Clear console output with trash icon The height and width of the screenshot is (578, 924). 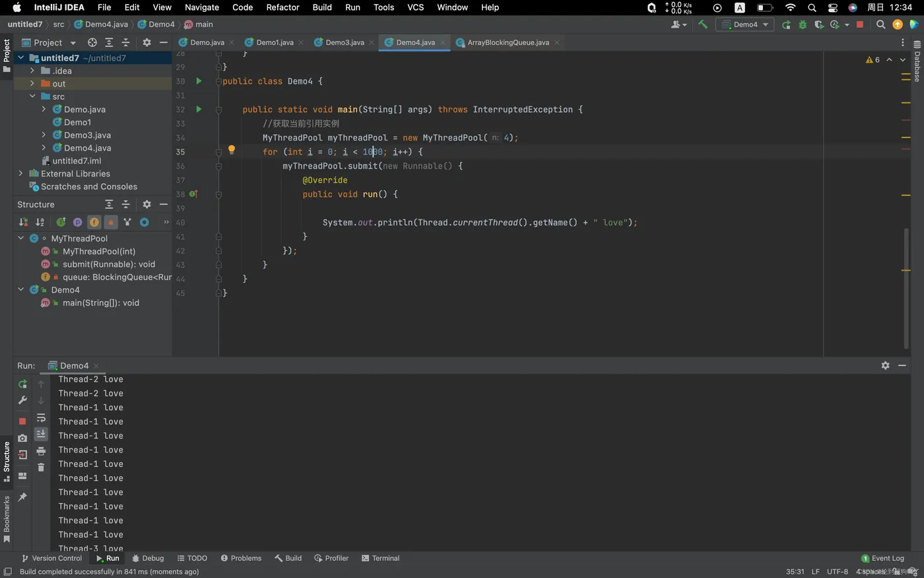[41, 468]
